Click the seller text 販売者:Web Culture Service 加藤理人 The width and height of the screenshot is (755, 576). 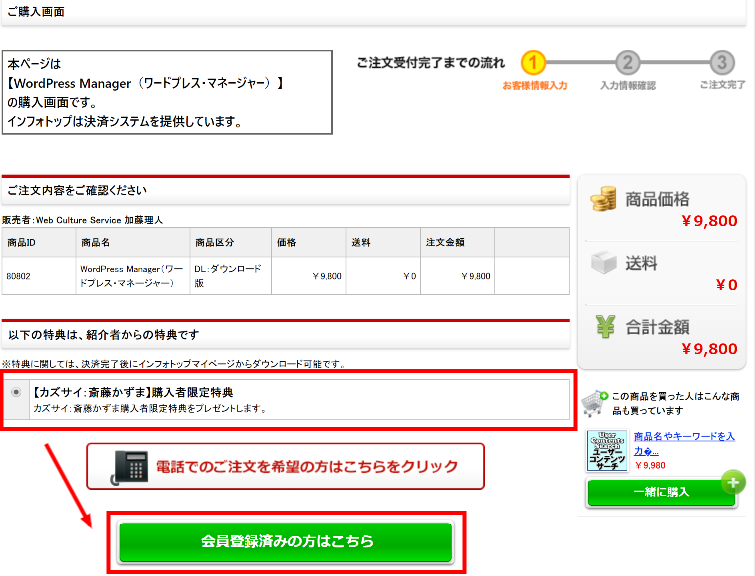click(x=82, y=220)
